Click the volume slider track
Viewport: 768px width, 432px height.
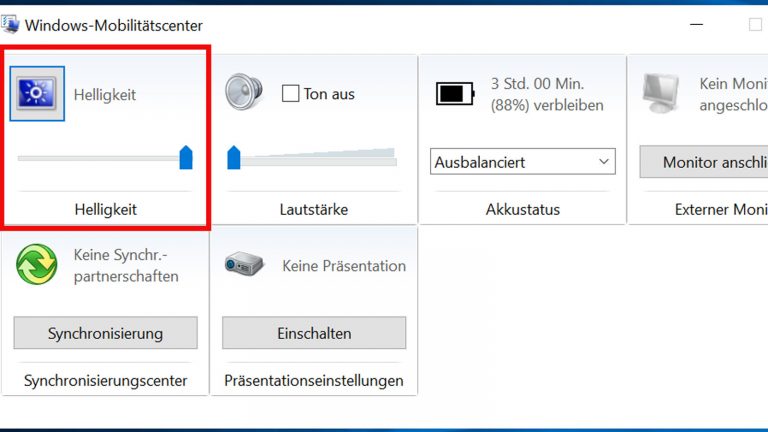(x=318, y=158)
